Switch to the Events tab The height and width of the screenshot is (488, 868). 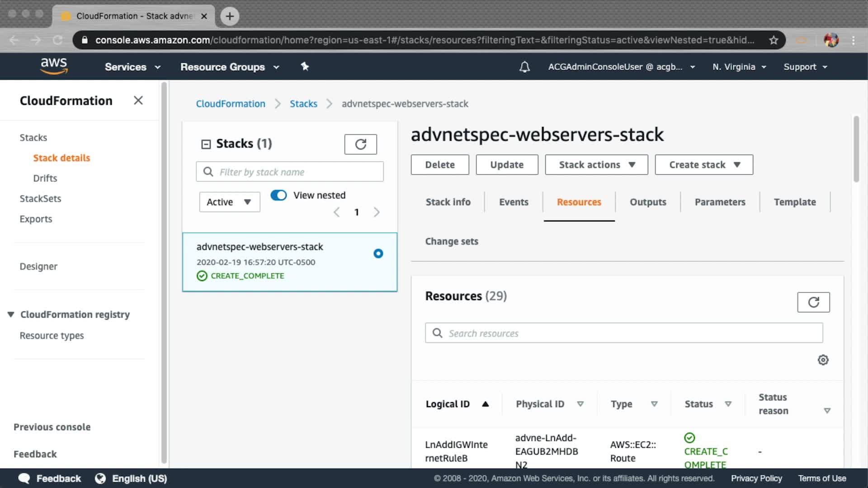coord(514,202)
